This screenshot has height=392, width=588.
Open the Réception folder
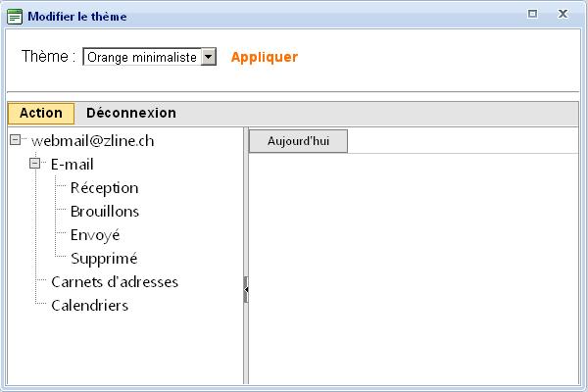[104, 188]
